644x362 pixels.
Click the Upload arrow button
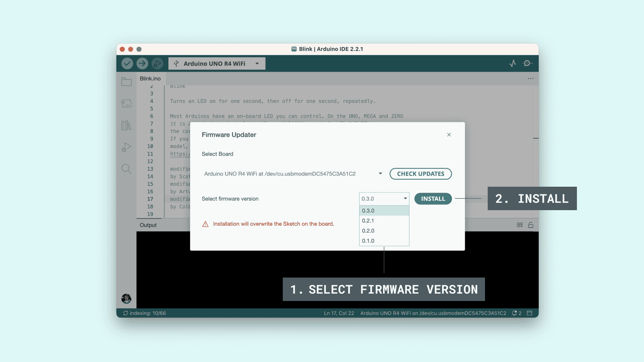point(142,63)
